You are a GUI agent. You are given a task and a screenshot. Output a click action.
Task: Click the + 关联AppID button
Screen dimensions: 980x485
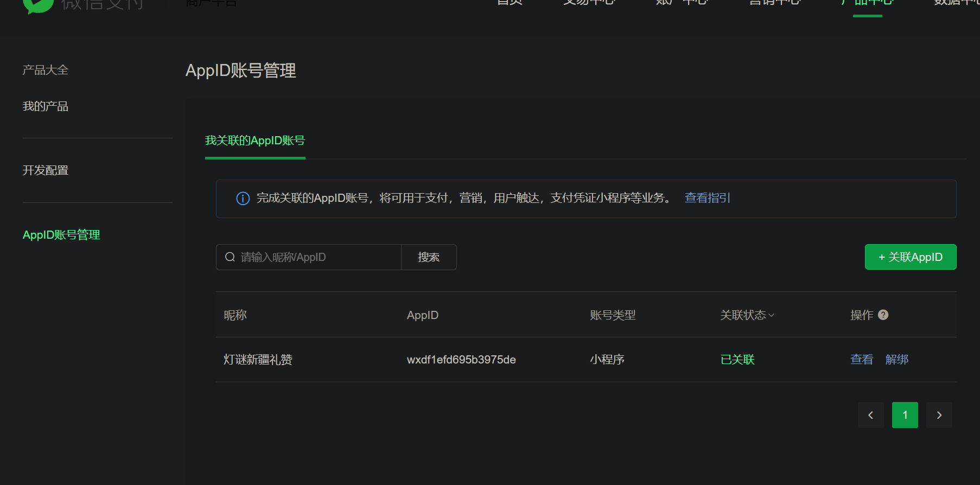click(x=911, y=257)
